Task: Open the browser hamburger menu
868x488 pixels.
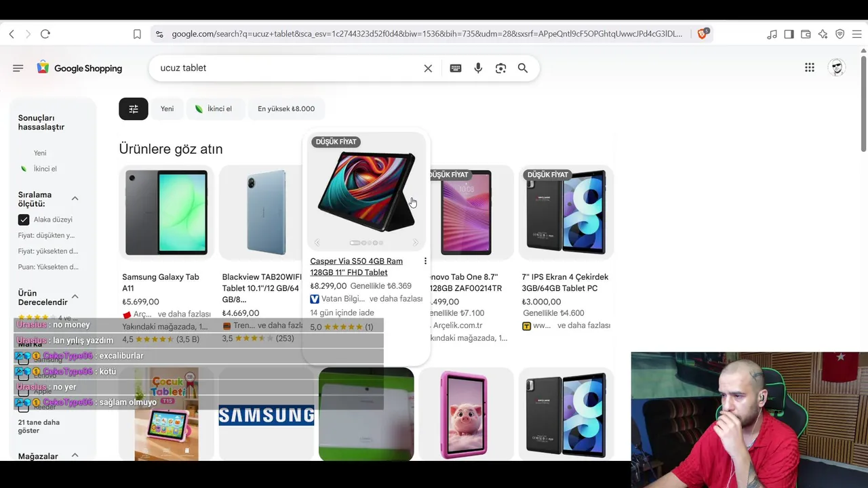Action: click(x=856, y=34)
